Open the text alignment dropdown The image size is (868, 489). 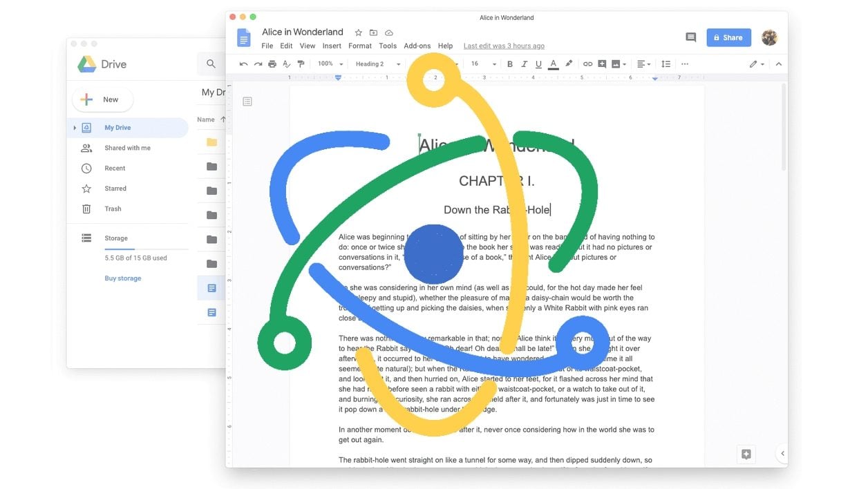[x=643, y=64]
